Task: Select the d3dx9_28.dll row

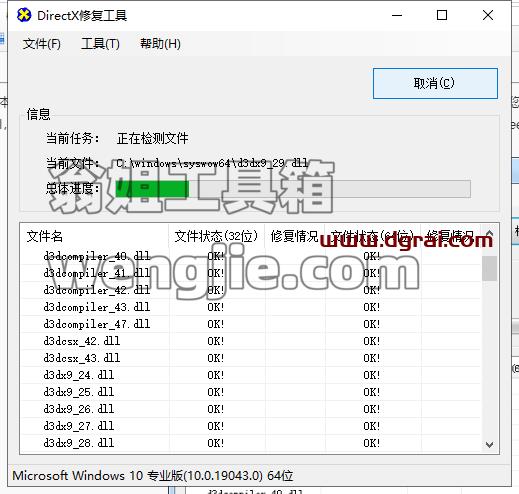Action: [251, 443]
